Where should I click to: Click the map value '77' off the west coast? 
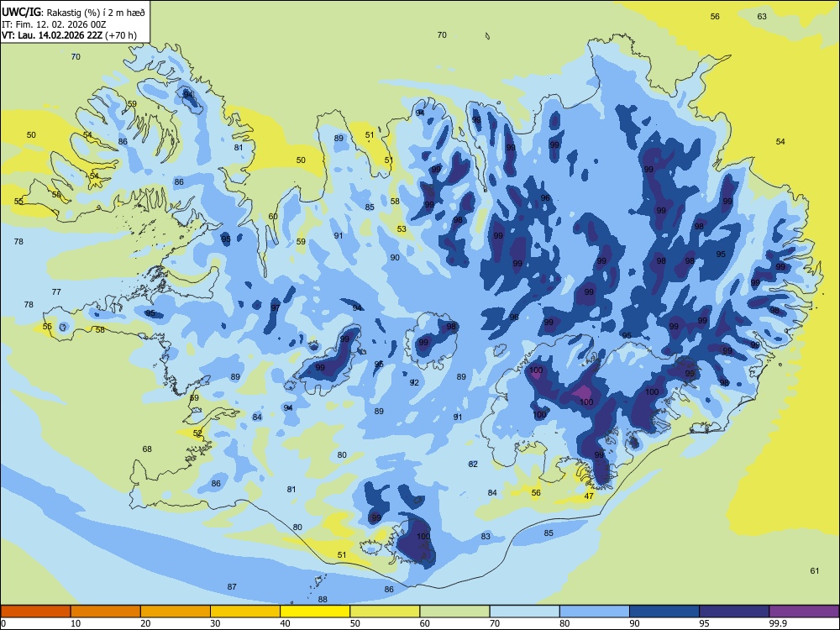56,292
